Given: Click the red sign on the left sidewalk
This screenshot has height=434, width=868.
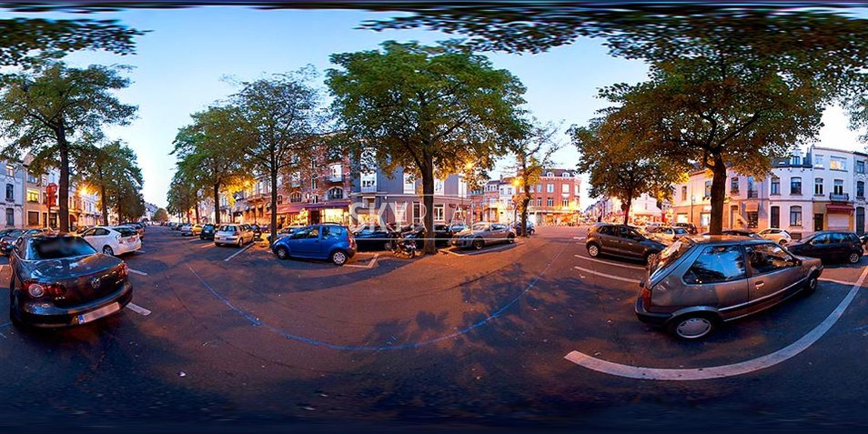Looking at the screenshot, I should [x=52, y=194].
